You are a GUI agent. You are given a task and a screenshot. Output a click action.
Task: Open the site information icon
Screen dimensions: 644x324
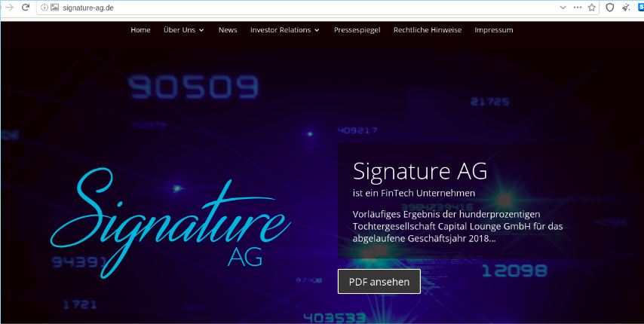click(x=44, y=8)
